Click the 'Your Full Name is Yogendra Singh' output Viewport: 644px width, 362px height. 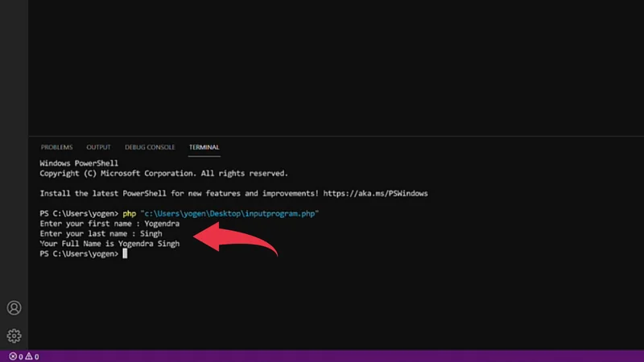[x=109, y=243]
